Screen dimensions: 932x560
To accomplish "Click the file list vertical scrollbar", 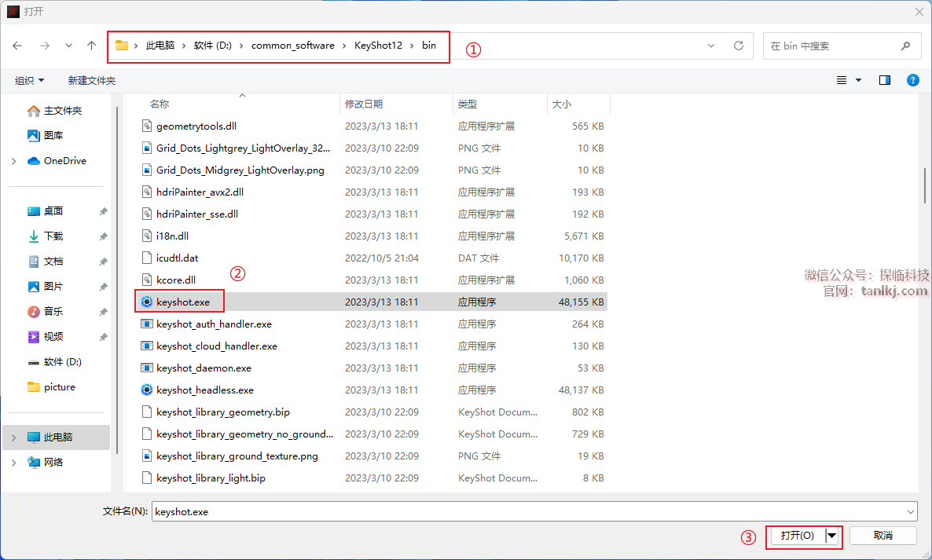I will click(x=925, y=185).
